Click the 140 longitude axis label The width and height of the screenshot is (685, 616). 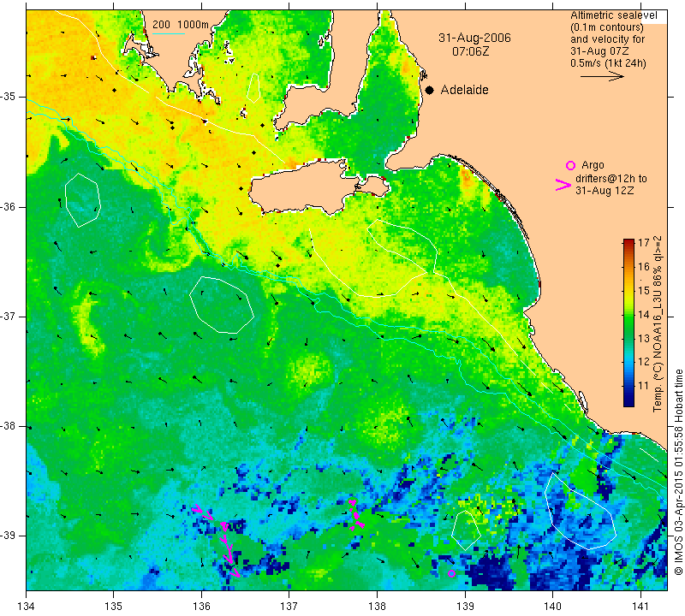[x=552, y=606]
